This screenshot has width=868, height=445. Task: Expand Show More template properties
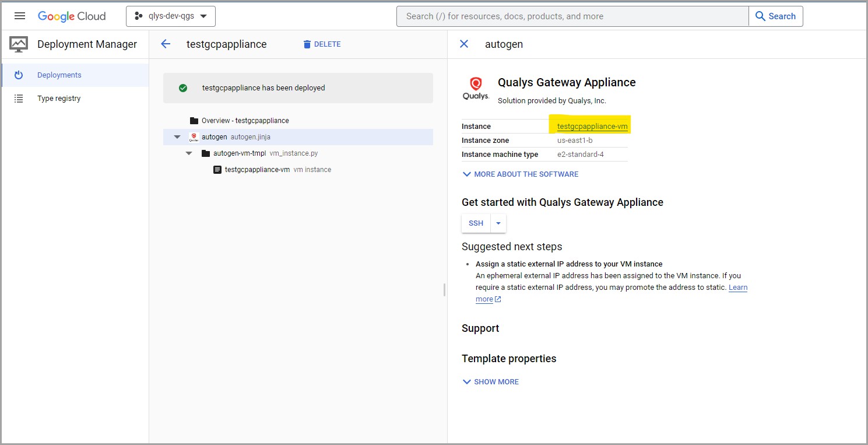click(x=490, y=382)
